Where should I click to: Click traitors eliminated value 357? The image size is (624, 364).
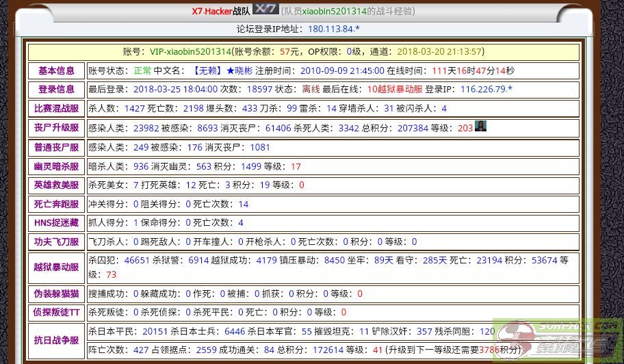pyautogui.click(x=424, y=332)
